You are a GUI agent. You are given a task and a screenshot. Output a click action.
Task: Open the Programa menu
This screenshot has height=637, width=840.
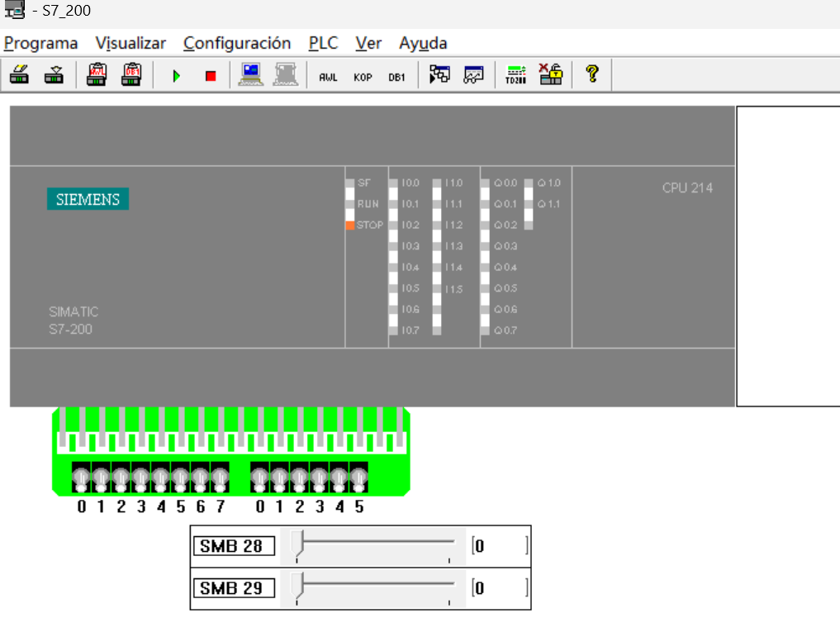(x=40, y=43)
